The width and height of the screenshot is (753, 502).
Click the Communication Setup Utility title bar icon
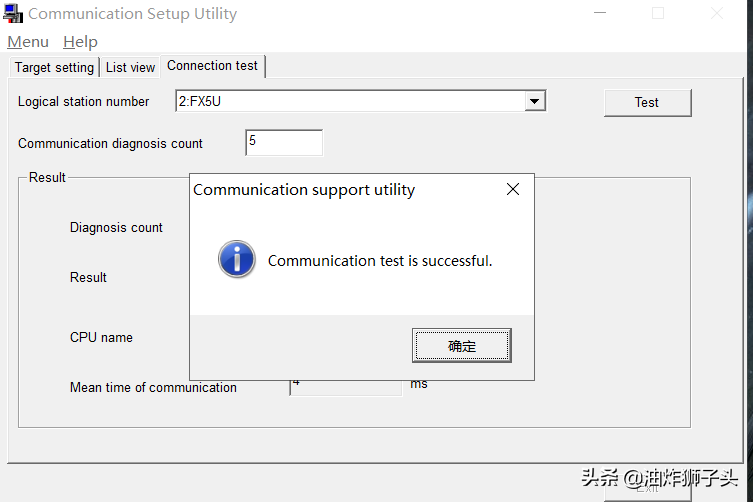[14, 14]
